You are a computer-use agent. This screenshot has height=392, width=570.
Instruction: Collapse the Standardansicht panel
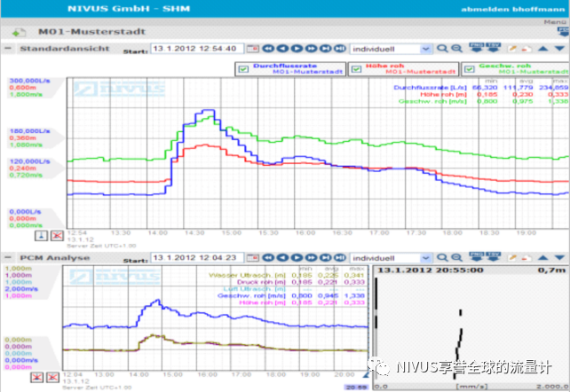[x=8, y=48]
